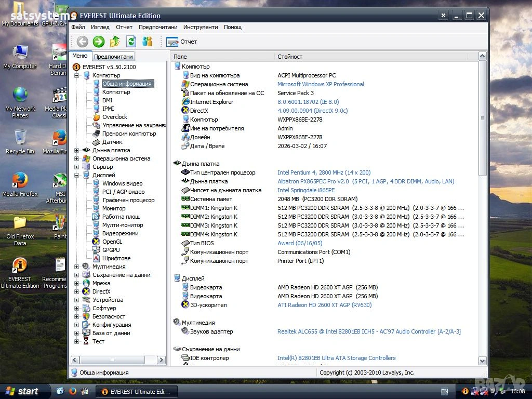Click scroll-down arrow of the details pane

pyautogui.click(x=482, y=361)
